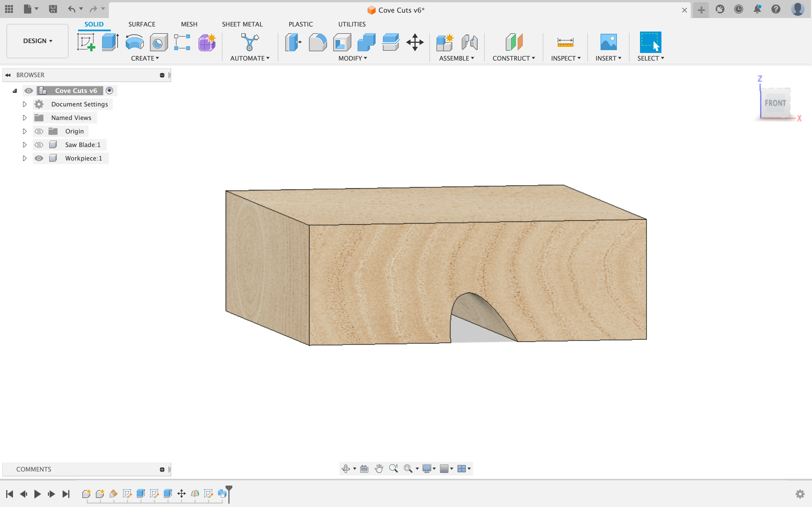Viewport: 812px width, 507px height.
Task: Open the DESIGN workspace dropdown
Action: tap(37, 41)
